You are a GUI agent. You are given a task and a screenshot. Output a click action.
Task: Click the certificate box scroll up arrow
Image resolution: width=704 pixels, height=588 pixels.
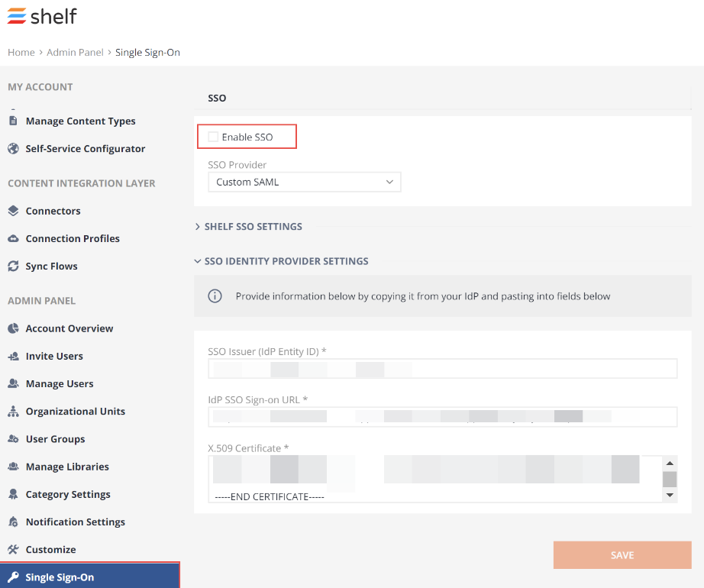[x=670, y=463]
